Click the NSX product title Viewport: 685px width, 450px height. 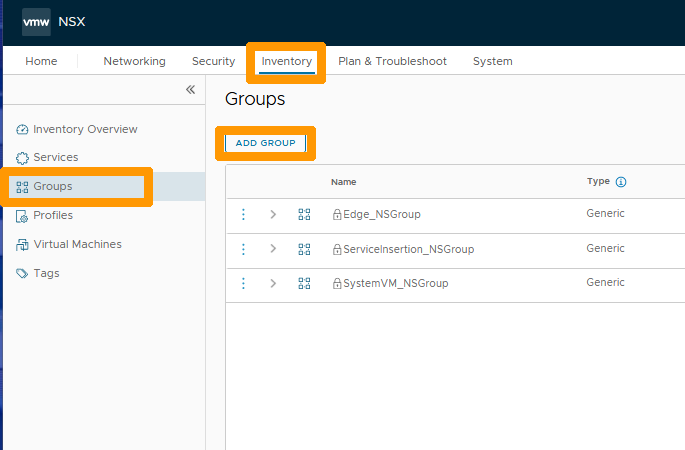coord(72,22)
